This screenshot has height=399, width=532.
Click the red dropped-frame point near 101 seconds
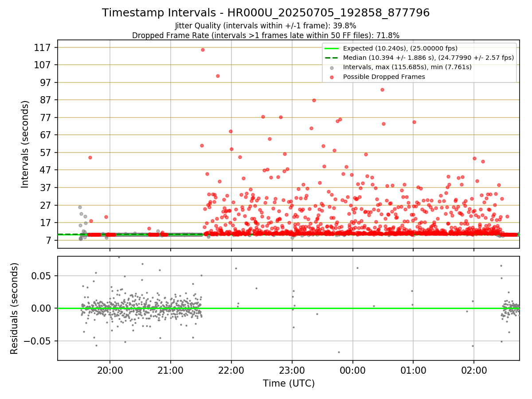(218, 76)
